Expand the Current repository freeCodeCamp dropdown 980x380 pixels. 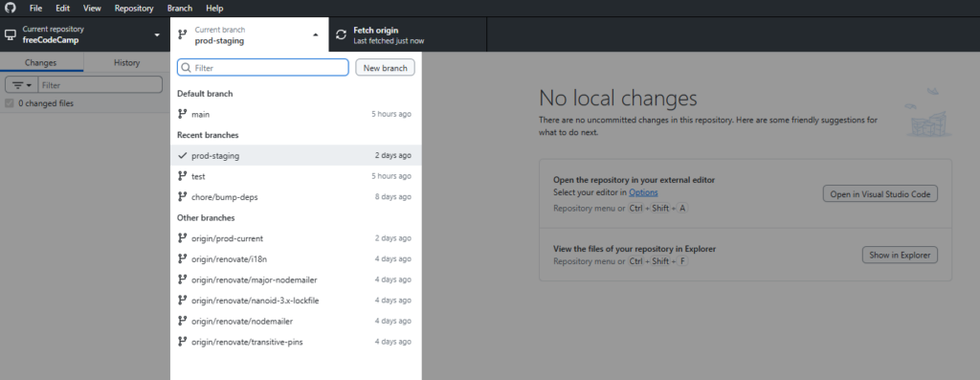click(85, 34)
